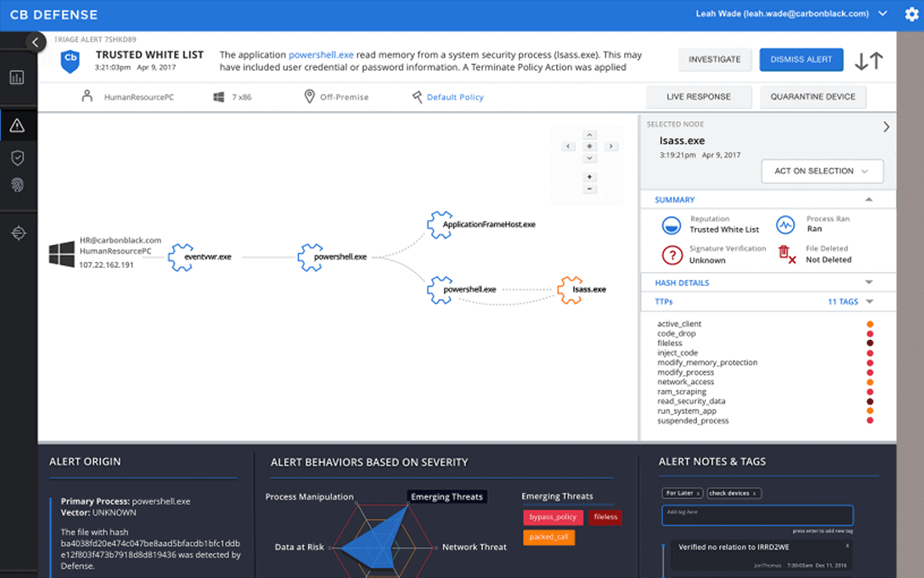The height and width of the screenshot is (578, 924).
Task: Click the 11 TAGS link
Action: coord(843,302)
